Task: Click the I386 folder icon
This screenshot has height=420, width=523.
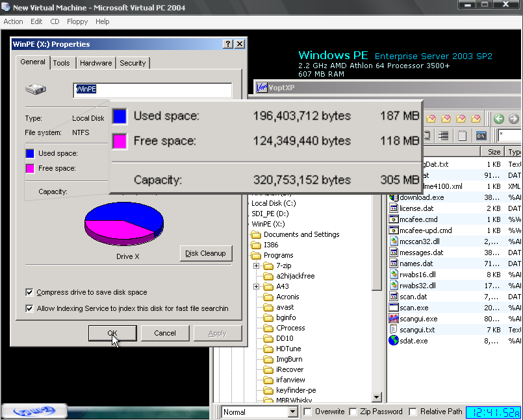Action: coord(256,245)
